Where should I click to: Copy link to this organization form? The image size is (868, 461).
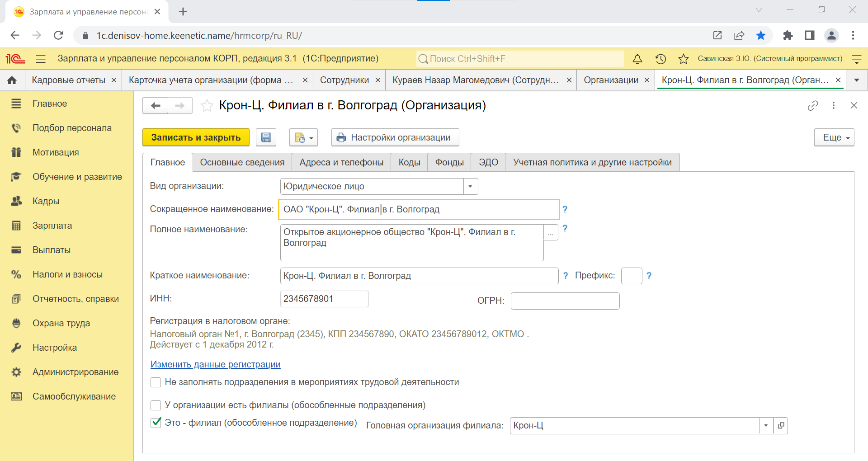812,105
